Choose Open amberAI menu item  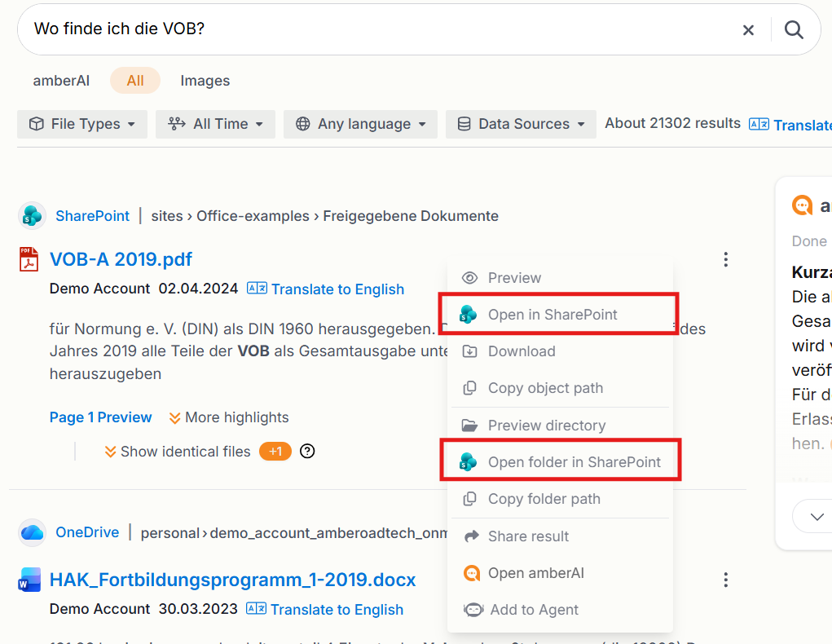click(x=560, y=573)
